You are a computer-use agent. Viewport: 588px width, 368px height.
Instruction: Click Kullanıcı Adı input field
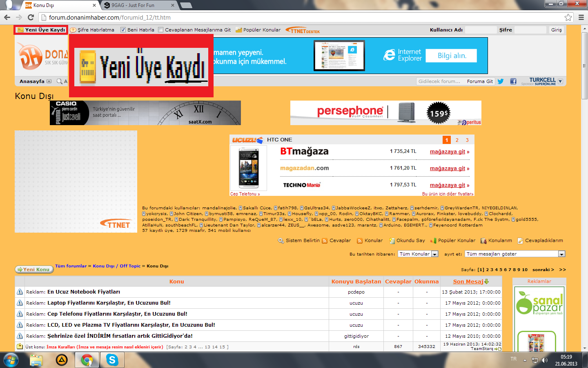click(481, 30)
